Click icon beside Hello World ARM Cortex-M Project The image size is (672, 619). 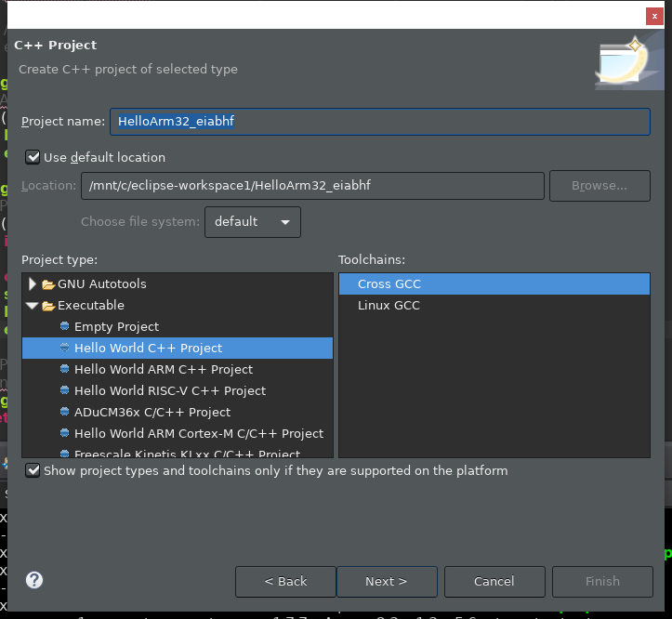point(64,434)
